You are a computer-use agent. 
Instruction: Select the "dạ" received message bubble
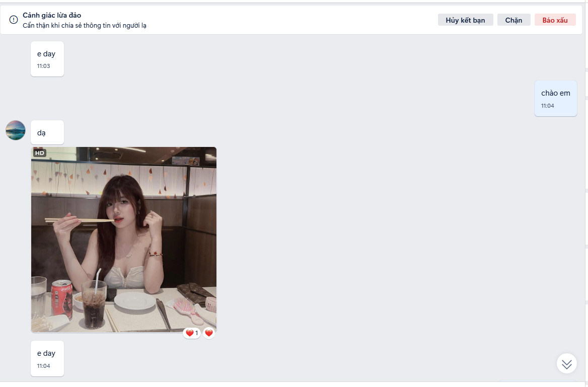pos(47,132)
